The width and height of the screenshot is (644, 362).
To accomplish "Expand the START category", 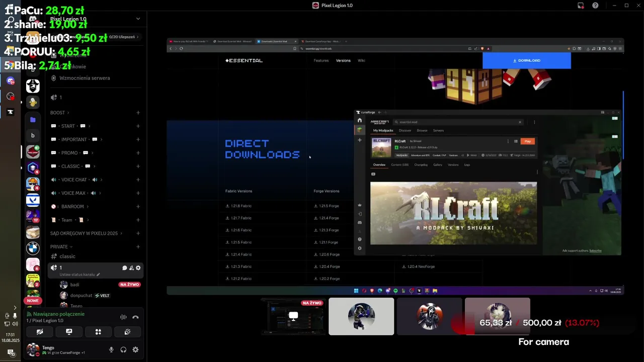I will [x=70, y=126].
